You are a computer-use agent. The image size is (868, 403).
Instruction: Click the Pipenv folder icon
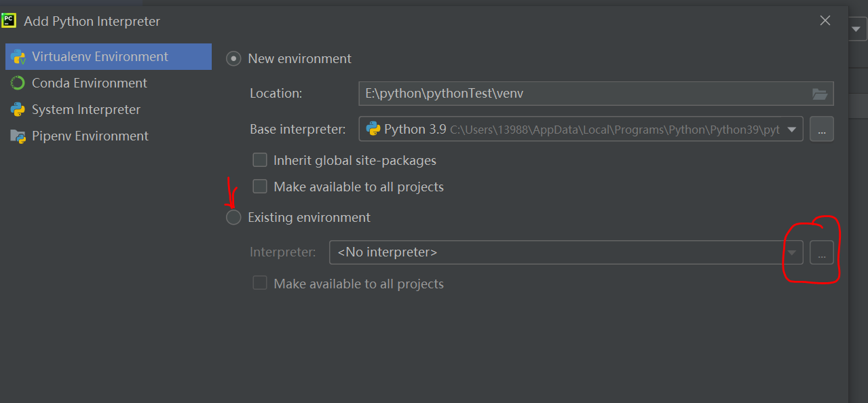[18, 136]
